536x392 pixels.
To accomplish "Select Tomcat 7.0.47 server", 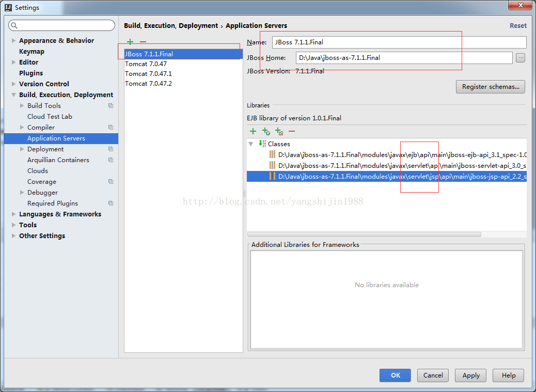I will 183,64.
